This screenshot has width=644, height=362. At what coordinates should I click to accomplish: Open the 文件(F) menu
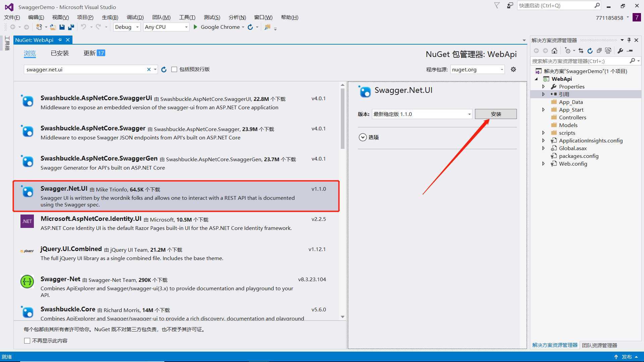tap(12, 17)
